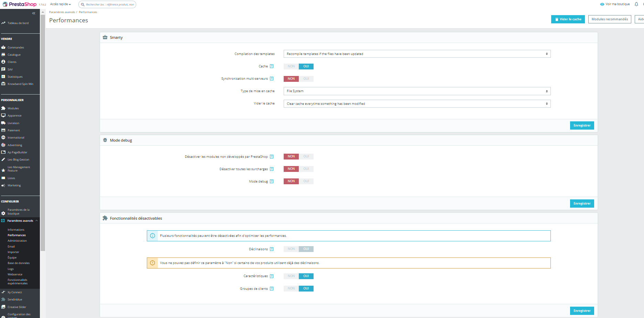The height and width of the screenshot is (318, 644).
Task: Open Advertising sidebar entry
Action: [x=15, y=145]
